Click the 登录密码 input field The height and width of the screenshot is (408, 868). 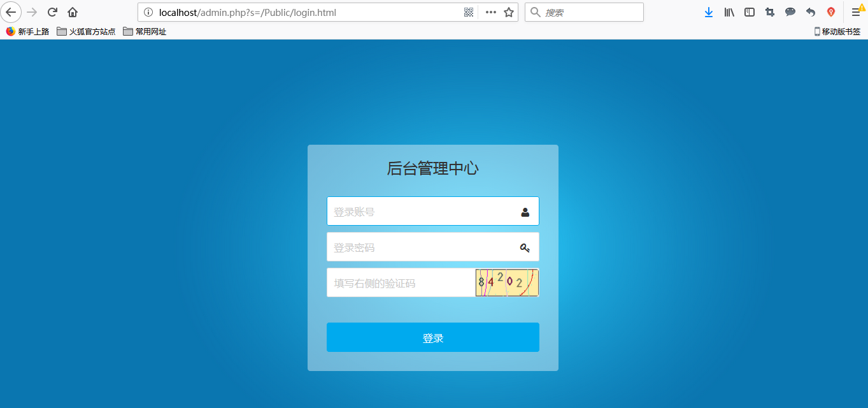[433, 247]
